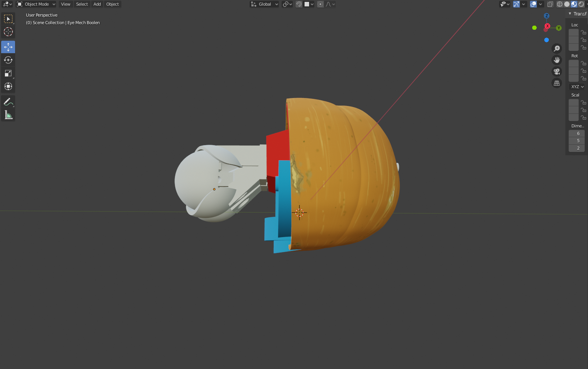Lock the Location Z axis

(583, 47)
